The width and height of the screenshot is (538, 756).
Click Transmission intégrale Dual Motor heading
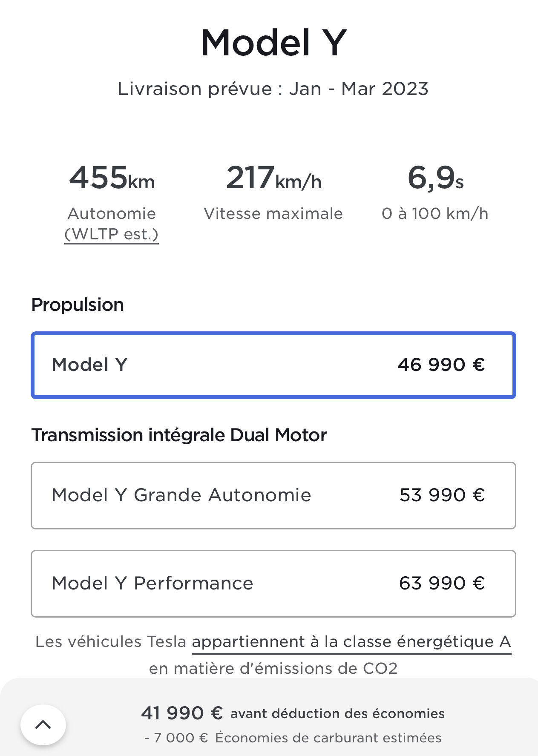(179, 435)
